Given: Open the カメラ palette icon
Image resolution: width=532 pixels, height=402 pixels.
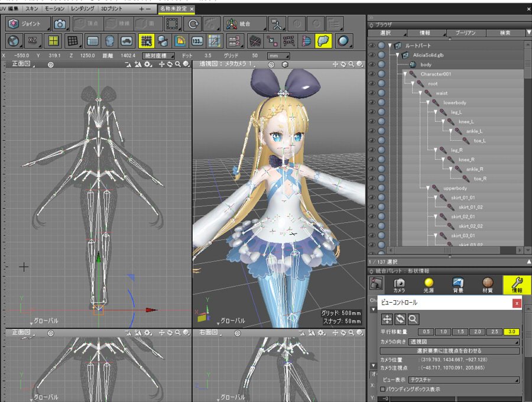Looking at the screenshot, I should pos(399,285).
